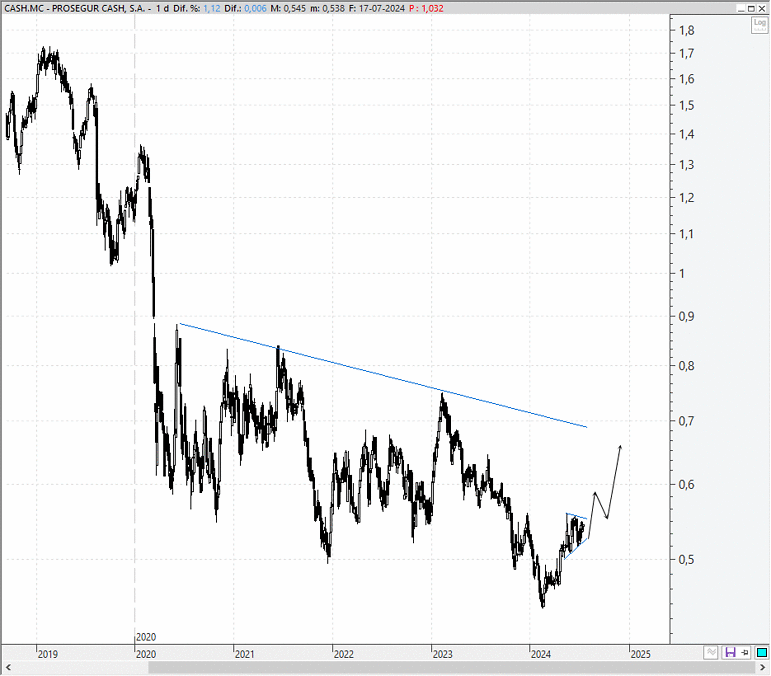Click the scrollbar left arrow
The height and width of the screenshot is (676, 771).
point(8,667)
